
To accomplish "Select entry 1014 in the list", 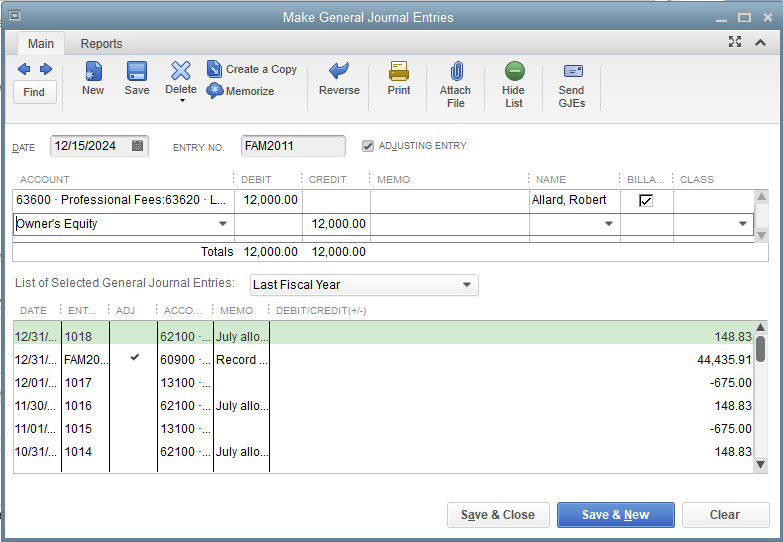I will (384, 452).
